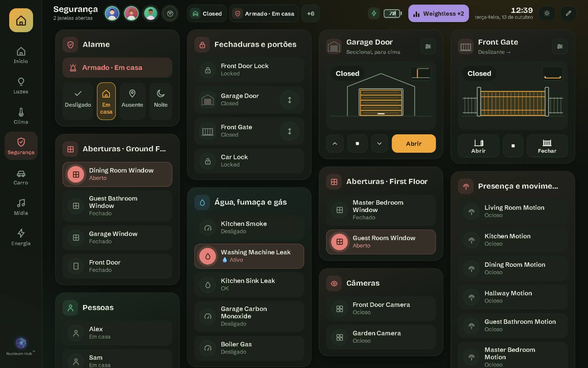Expand the +6 status chips

point(311,14)
